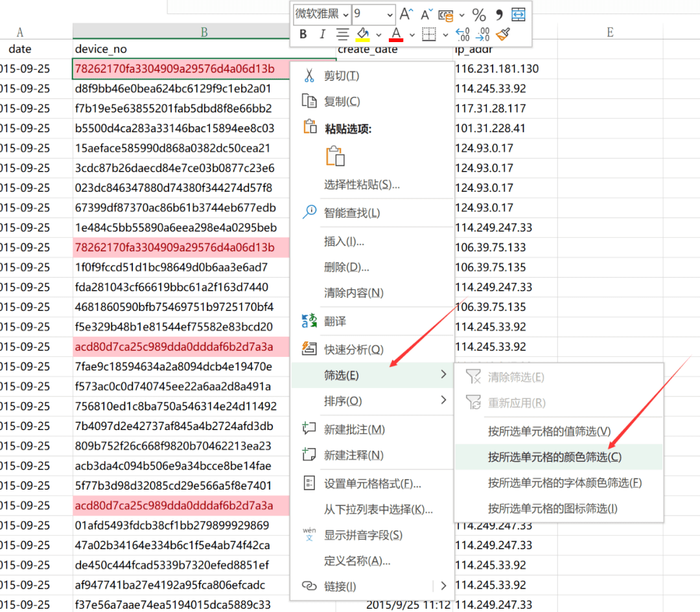The width and height of the screenshot is (700, 612).
Task: Apply bold formatting from the mini toolbar
Action: [303, 34]
